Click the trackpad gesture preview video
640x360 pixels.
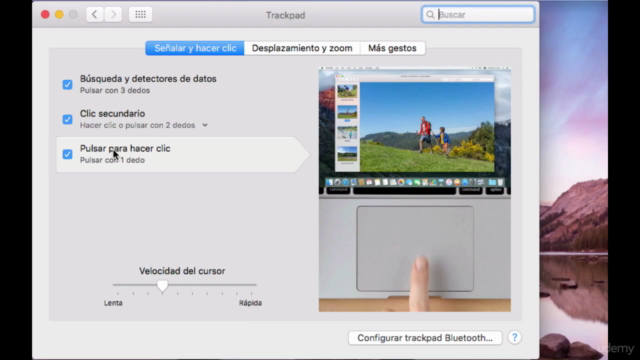coord(415,189)
